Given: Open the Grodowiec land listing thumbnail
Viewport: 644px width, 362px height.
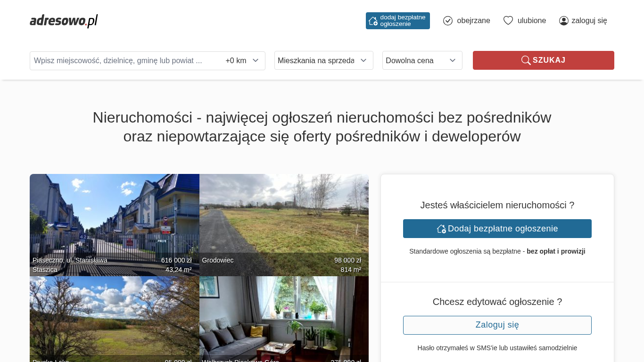Looking at the screenshot, I should (x=284, y=225).
